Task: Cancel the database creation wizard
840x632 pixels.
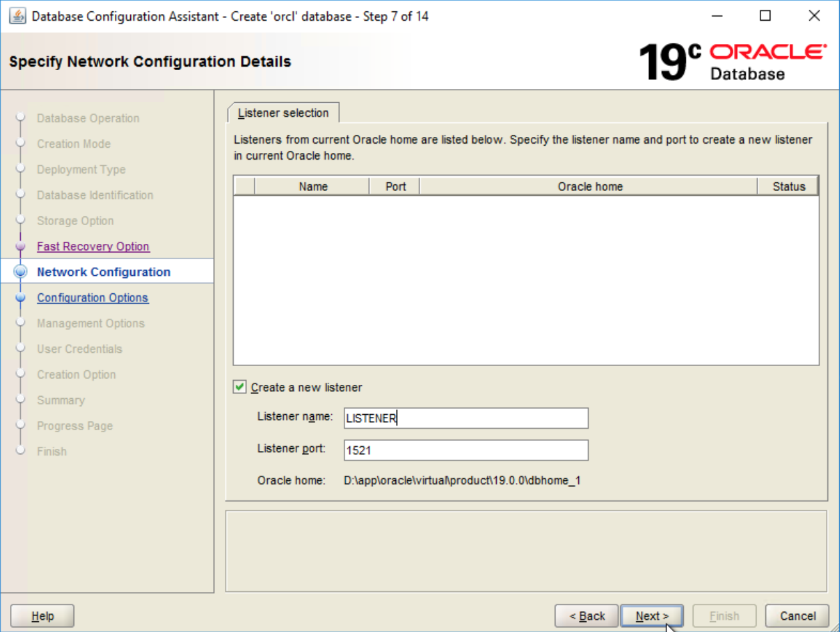Action: (798, 616)
